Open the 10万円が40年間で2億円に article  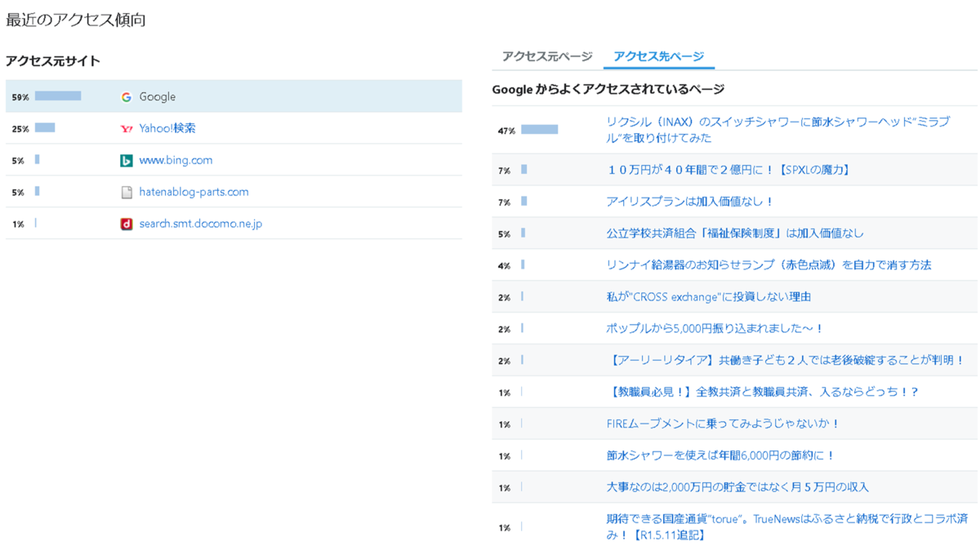pyautogui.click(x=729, y=170)
